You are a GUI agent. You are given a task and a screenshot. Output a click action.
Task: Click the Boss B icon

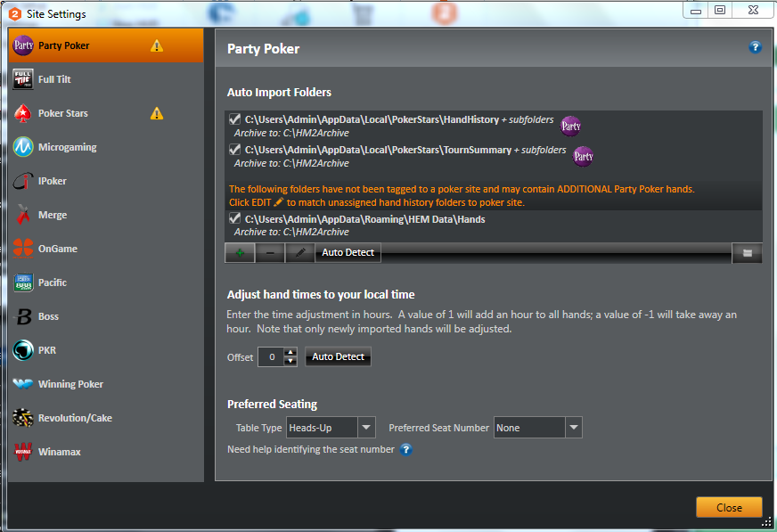coord(23,316)
